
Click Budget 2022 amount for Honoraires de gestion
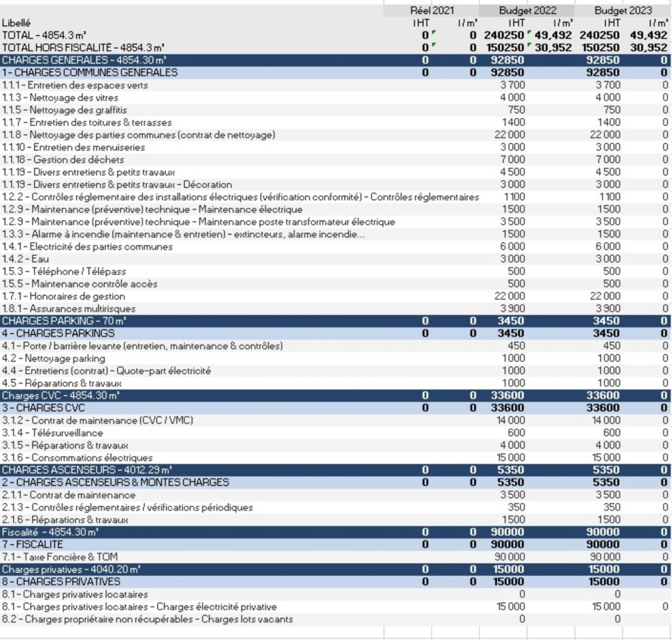coord(510,296)
